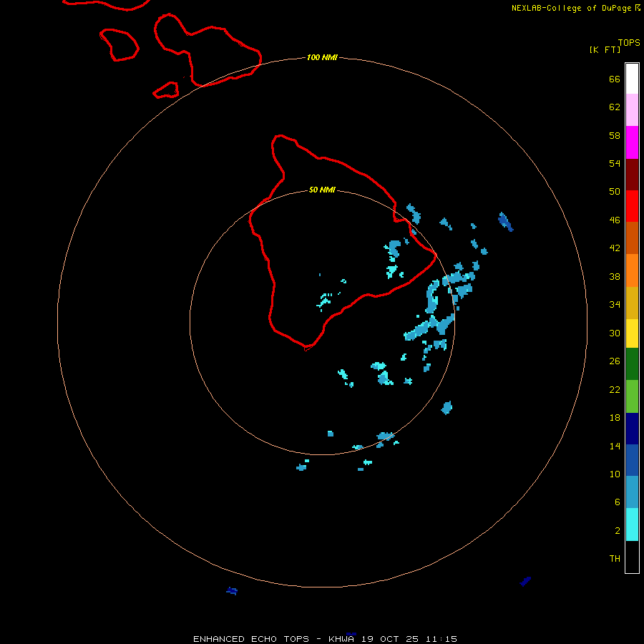Image resolution: width=644 pixels, height=644 pixels.
Task: Click the 30 value on the legend
Action: [615, 333]
